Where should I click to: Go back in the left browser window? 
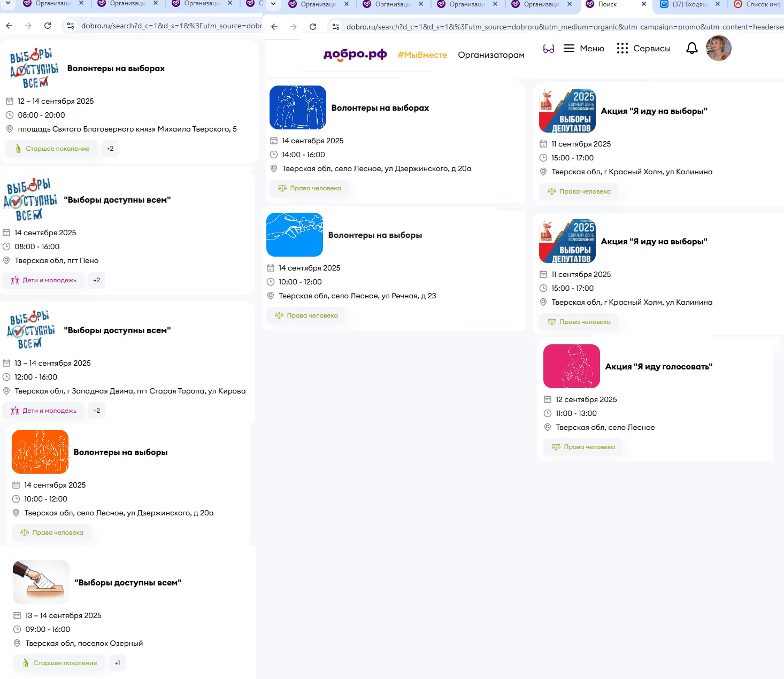tap(9, 26)
